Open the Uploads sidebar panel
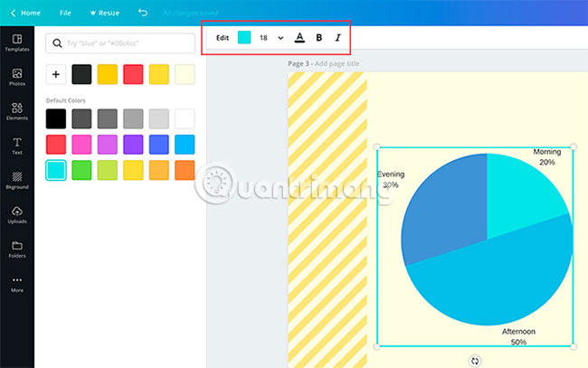The image size is (588, 368). point(17,214)
